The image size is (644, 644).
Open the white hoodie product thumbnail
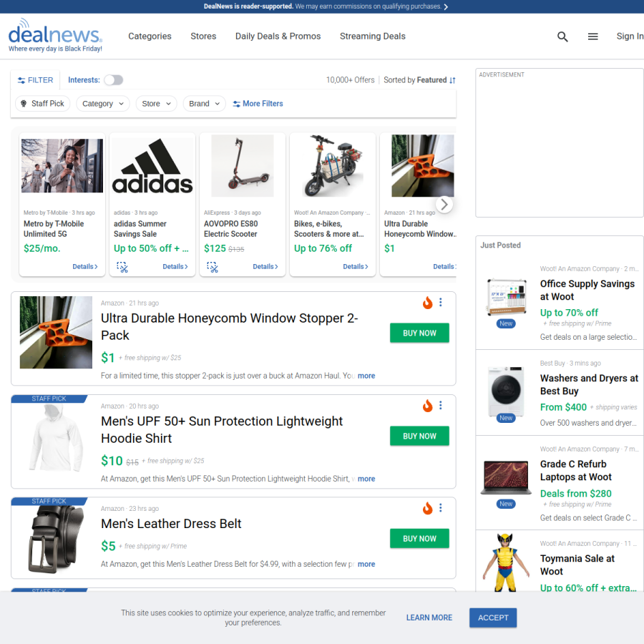56,437
